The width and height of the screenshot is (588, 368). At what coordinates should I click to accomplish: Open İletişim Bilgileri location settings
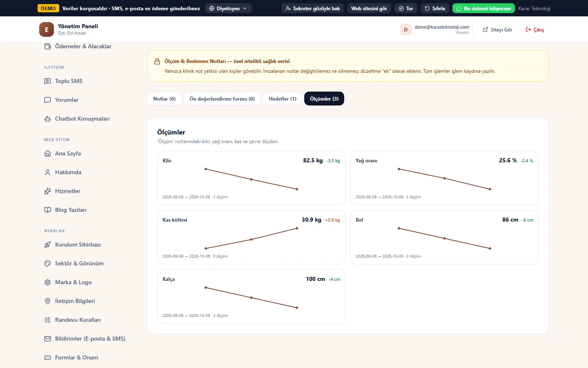(75, 301)
